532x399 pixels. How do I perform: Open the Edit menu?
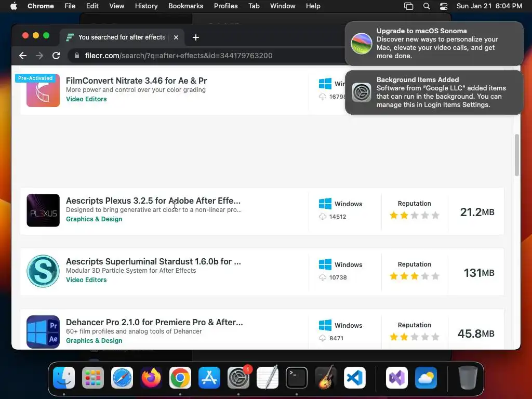point(92,6)
